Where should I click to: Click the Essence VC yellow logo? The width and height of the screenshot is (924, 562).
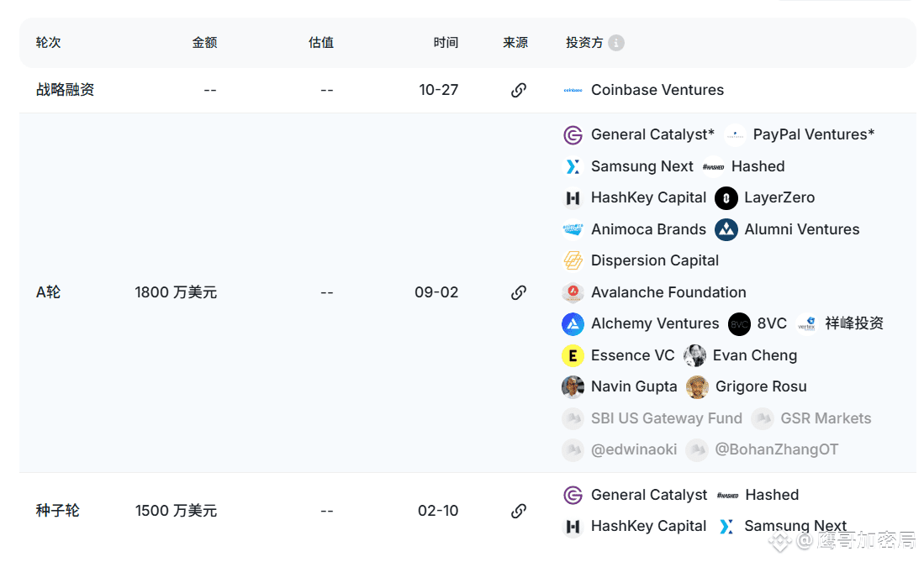click(x=573, y=355)
